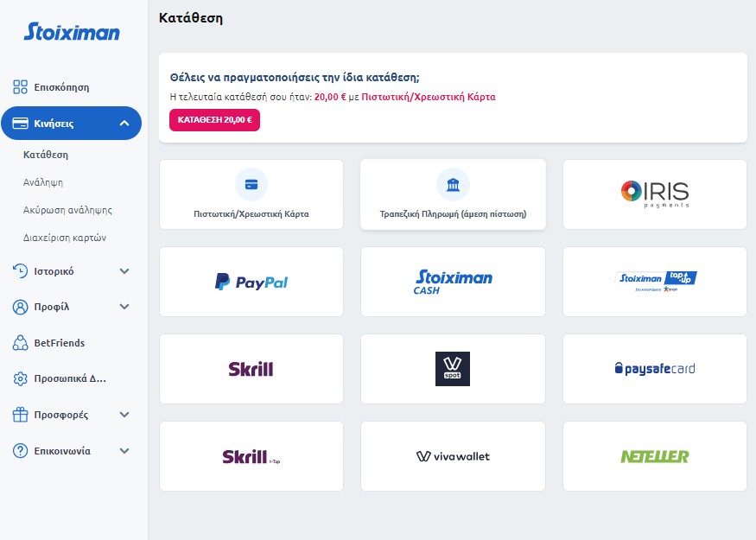The image size is (756, 540).
Task: Click the Επισκόπηση dashboard grid icon
Action: (x=21, y=87)
